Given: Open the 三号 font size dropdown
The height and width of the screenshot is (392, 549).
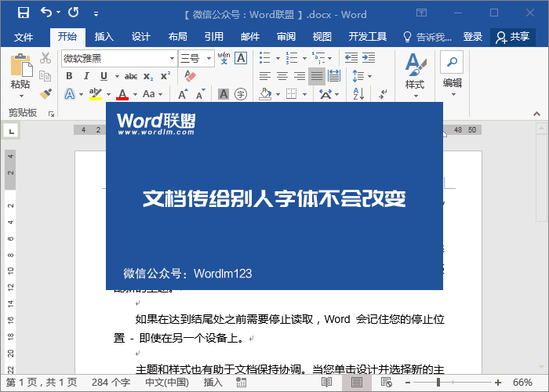Looking at the screenshot, I should click(209, 59).
